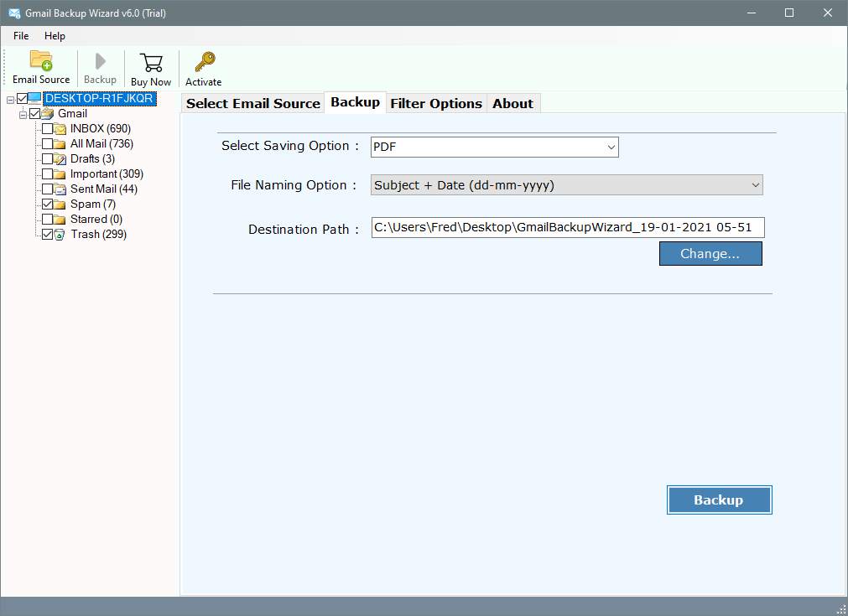Viewport: 848px width, 616px height.
Task: Click the Important folder icon
Action: tap(60, 174)
